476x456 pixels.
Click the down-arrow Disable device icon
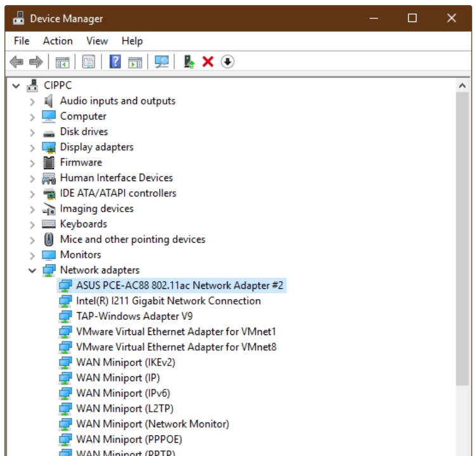[228, 61]
